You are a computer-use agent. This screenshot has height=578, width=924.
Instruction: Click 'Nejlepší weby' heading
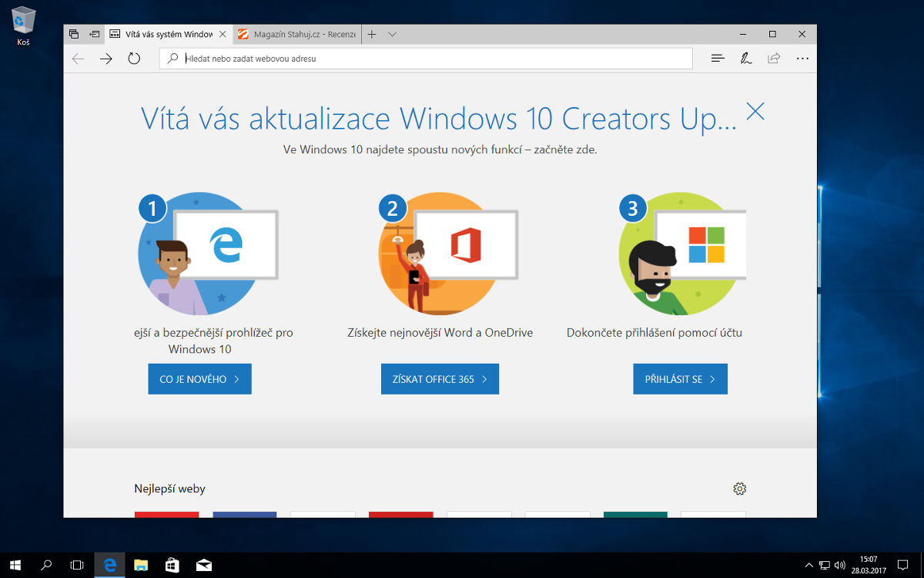point(169,489)
